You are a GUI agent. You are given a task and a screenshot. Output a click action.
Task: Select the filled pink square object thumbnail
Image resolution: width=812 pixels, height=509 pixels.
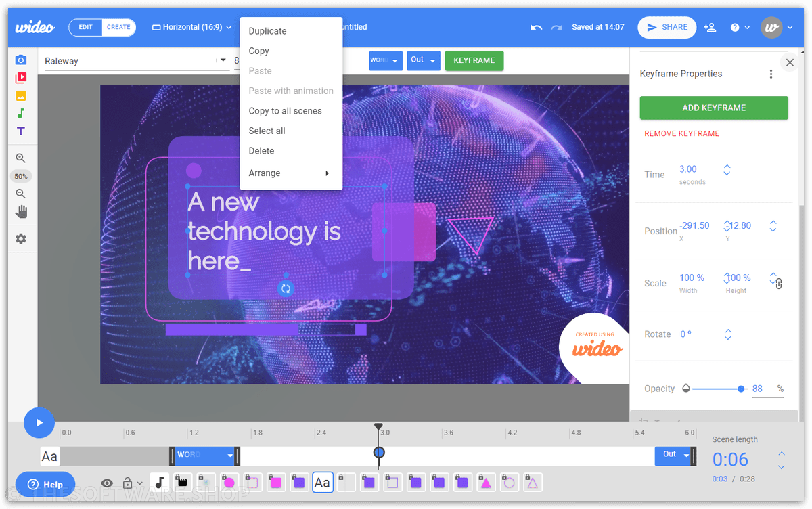point(275,482)
